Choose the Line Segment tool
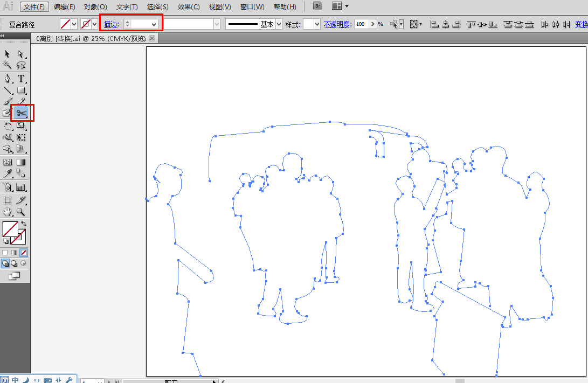 click(x=7, y=90)
